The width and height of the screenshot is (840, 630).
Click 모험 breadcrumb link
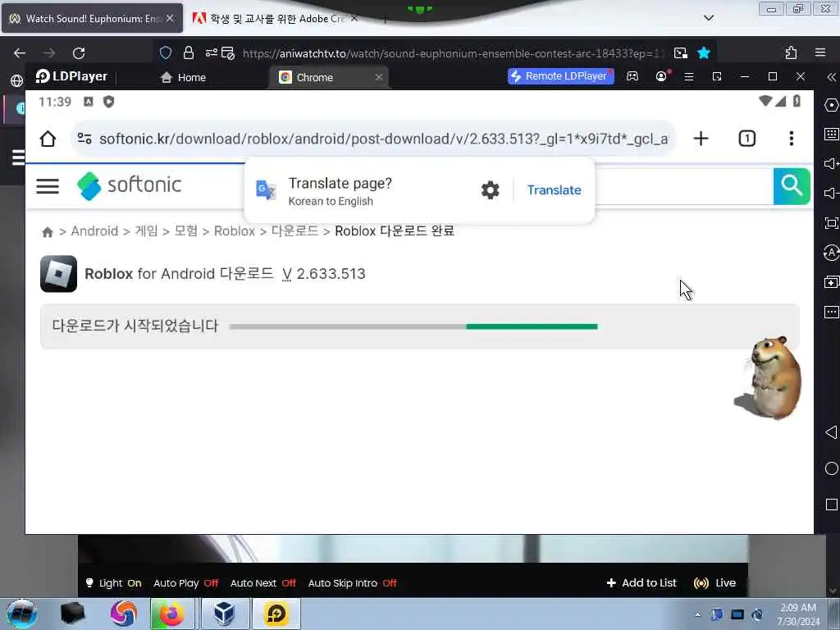[x=186, y=231]
